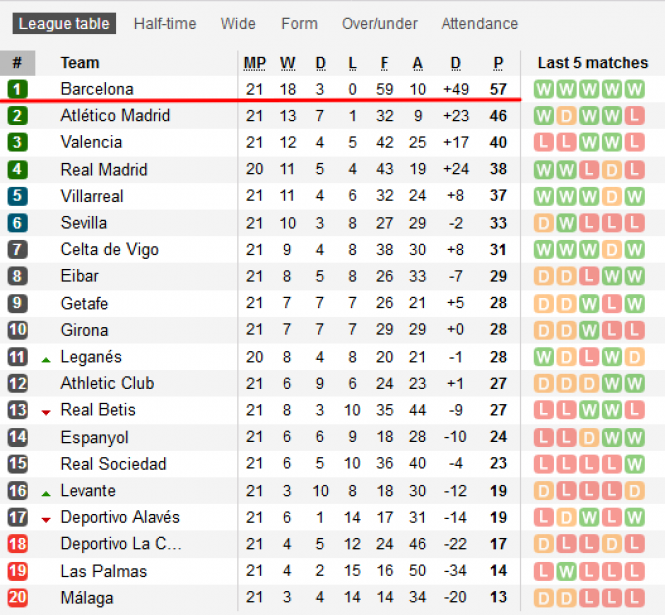Viewport: 665px width, 615px height.
Task: Click Barcelona's most recent W result badge
Action: point(634,89)
